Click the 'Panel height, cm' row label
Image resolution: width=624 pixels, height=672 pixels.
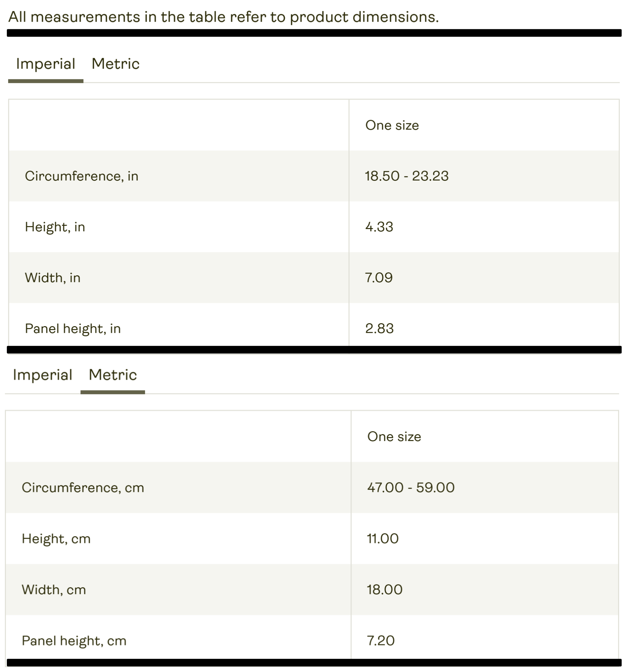click(x=74, y=640)
